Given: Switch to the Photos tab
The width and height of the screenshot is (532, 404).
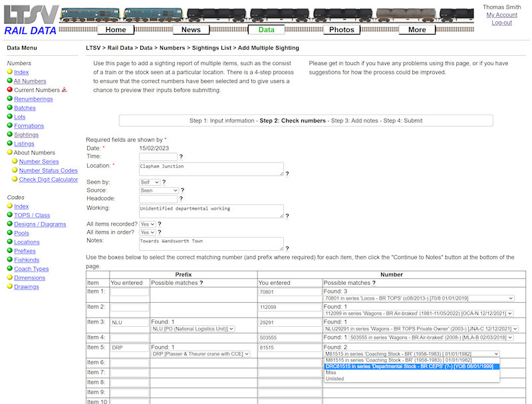Looking at the screenshot, I should point(342,29).
